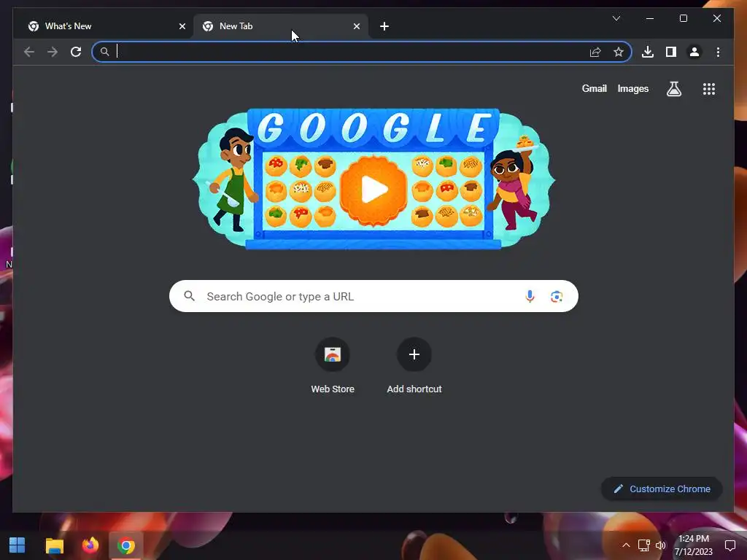Image resolution: width=747 pixels, height=560 pixels.
Task: Start voice search with microphone icon
Action: tap(530, 296)
